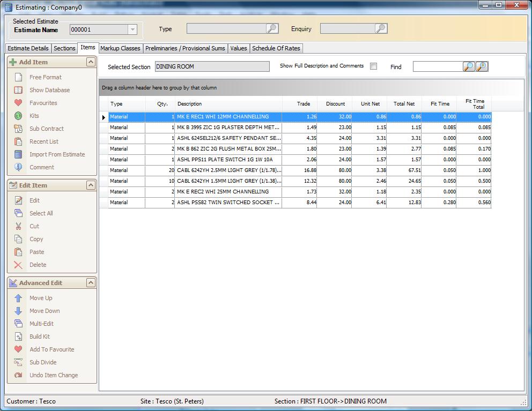532x411 pixels.
Task: Click the Favourites icon
Action: [x=17, y=103]
